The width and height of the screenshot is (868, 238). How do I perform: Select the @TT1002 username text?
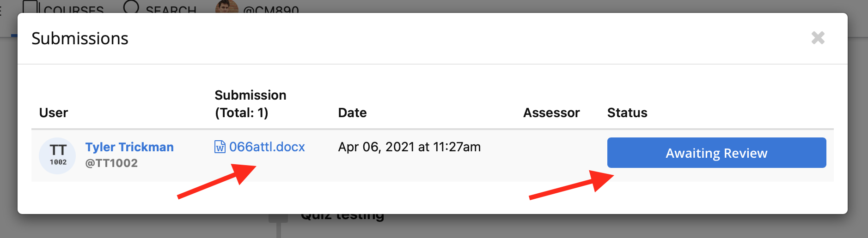(x=111, y=163)
